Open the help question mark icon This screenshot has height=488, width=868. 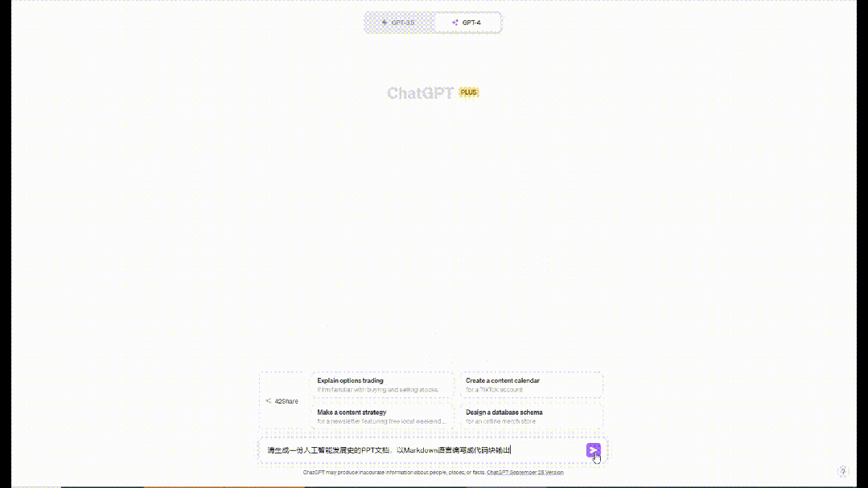[842, 471]
